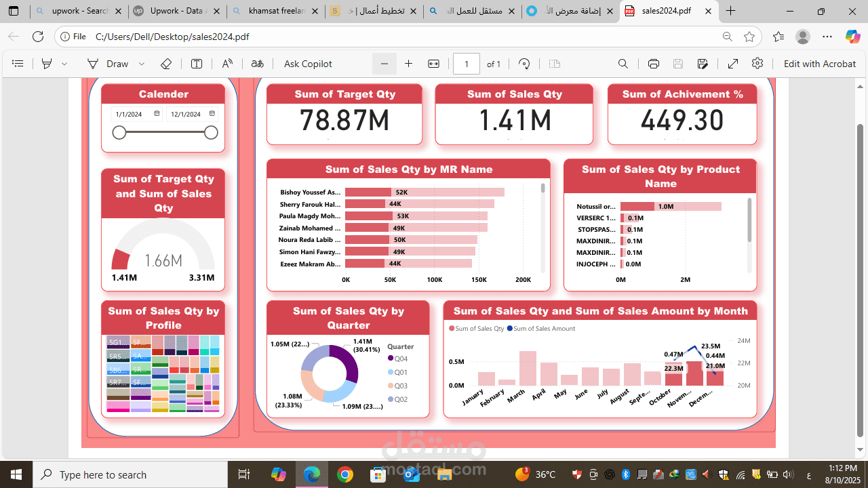Open the tab actions menu
The image size is (868, 488).
click(x=14, y=12)
